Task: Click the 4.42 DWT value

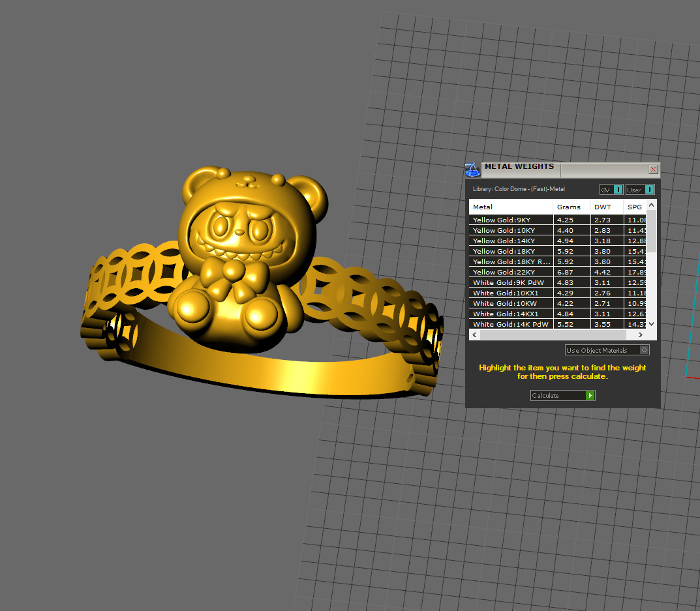Action: (602, 273)
